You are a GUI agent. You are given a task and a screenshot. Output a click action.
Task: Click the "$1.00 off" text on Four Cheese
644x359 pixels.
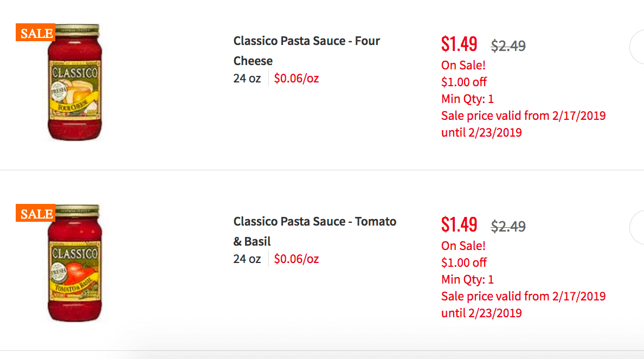point(463,82)
